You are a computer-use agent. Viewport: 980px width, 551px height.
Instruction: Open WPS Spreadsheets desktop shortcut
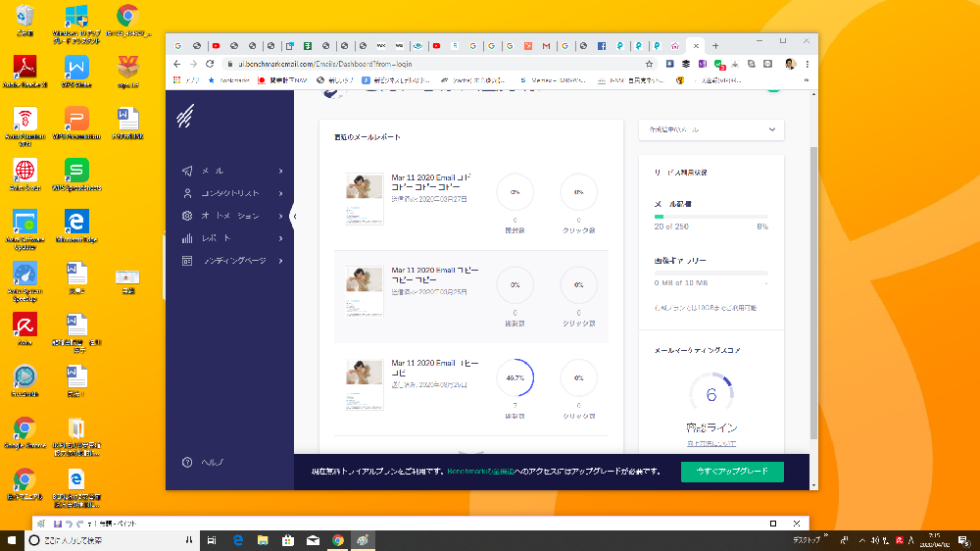pos(76,175)
